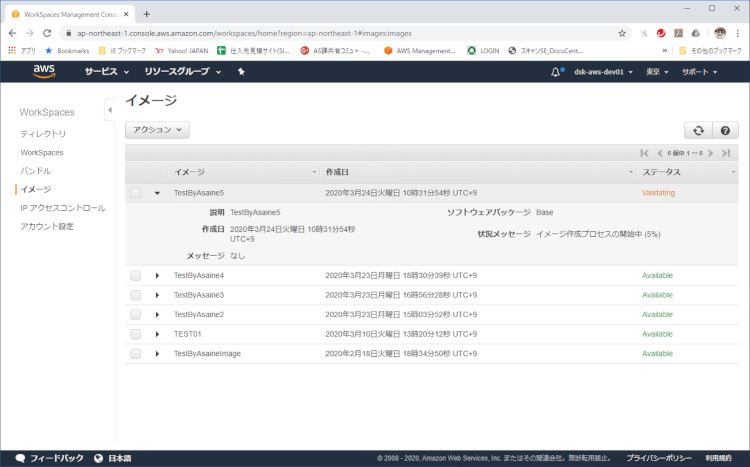This screenshot has width=750, height=467.
Task: Open the notifications bell icon
Action: (556, 72)
